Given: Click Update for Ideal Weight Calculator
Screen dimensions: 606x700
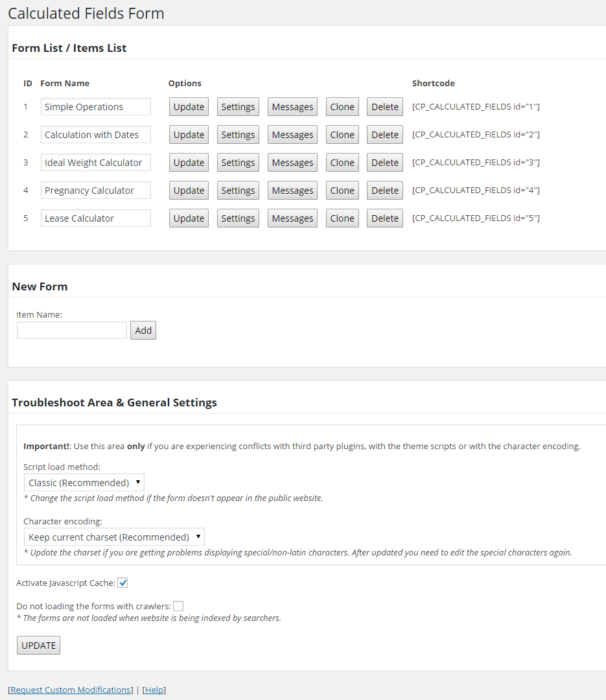Looking at the screenshot, I should point(189,163).
